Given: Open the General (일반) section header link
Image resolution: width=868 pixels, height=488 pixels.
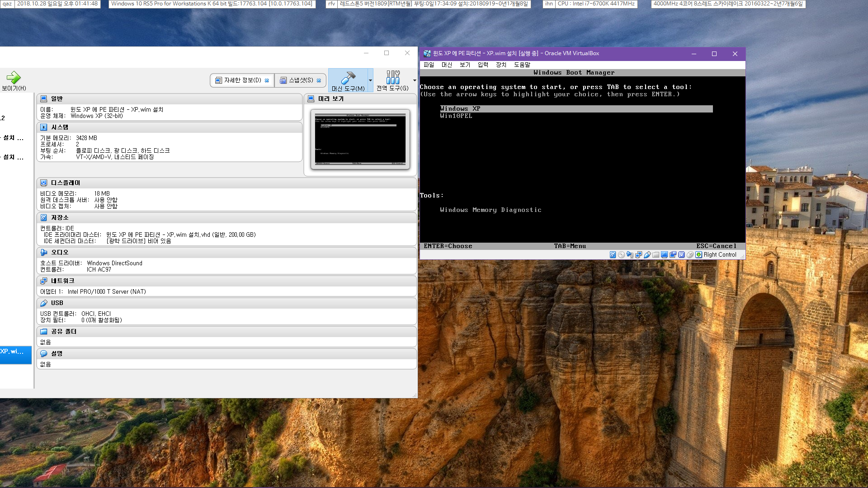Looking at the screenshot, I should [x=57, y=99].
